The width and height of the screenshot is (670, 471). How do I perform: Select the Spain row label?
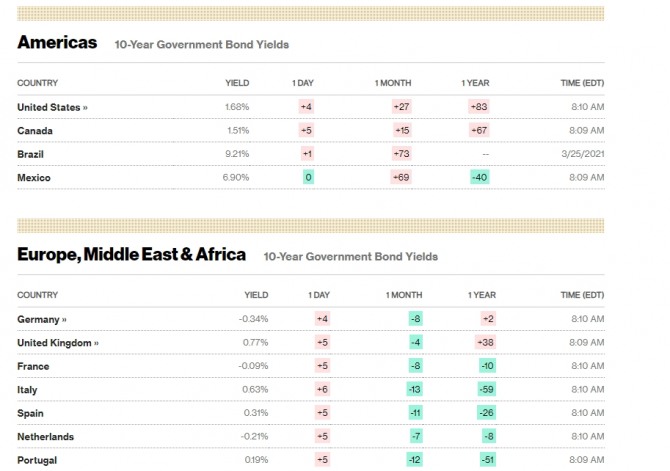(x=31, y=413)
